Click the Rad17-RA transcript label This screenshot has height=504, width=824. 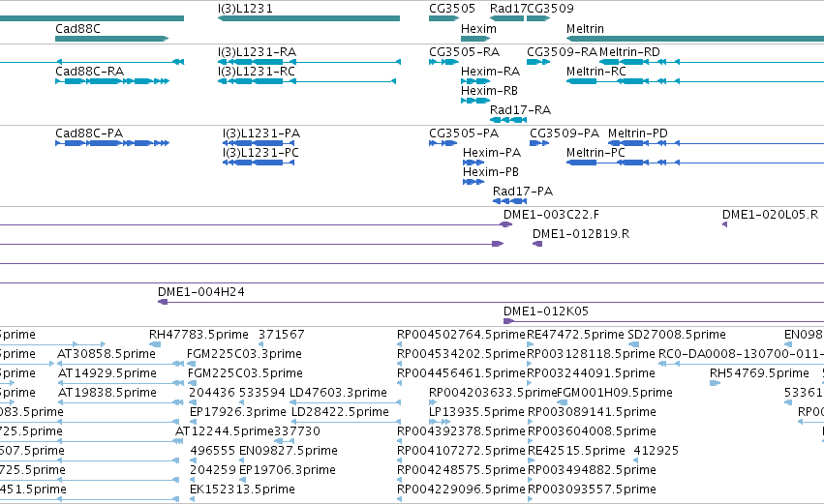pyautogui.click(x=520, y=110)
